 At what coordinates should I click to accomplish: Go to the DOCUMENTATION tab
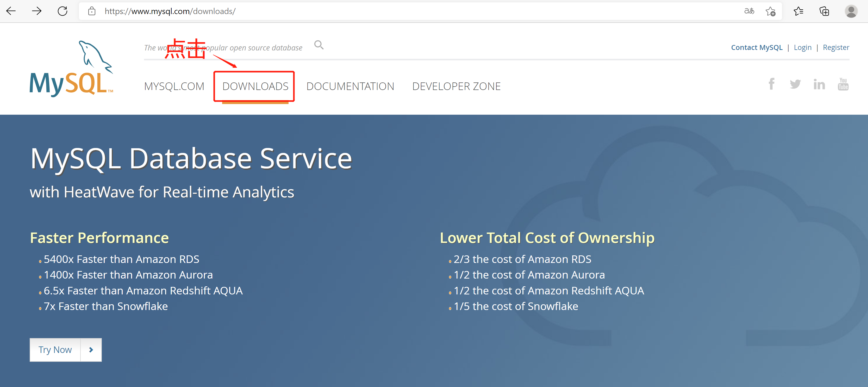coord(350,87)
